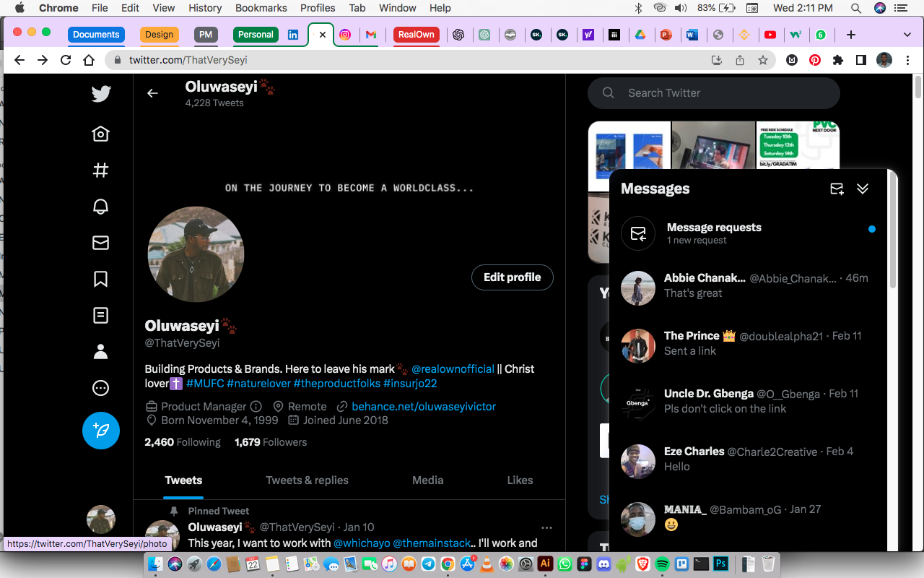Image resolution: width=924 pixels, height=578 pixels.
Task: Expand the Chrome tab search chevron
Action: click(907, 35)
